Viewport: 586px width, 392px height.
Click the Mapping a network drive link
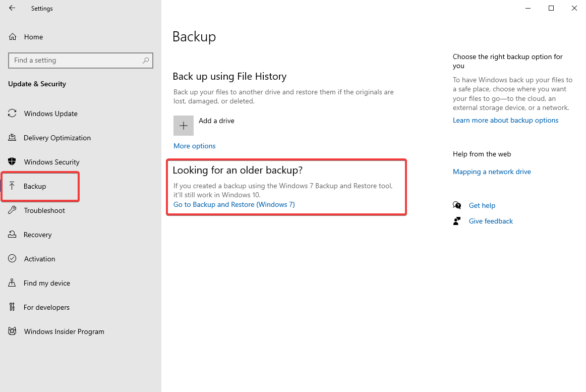(492, 172)
